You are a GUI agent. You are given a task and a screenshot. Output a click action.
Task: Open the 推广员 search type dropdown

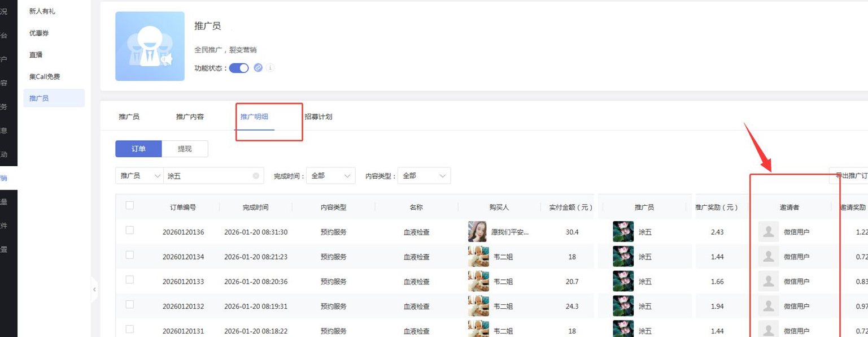coord(139,176)
